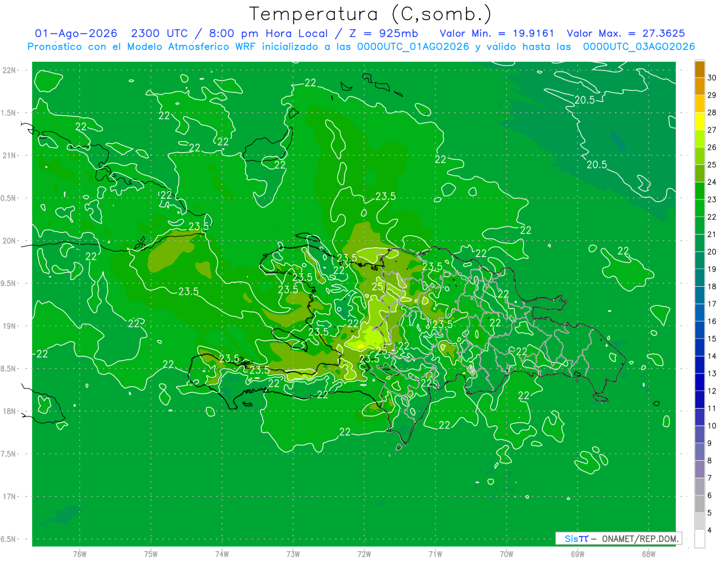Screen dimensions: 728x562
Task: Click the legend swatch between 11 and 12
Action: pyautogui.click(x=699, y=400)
